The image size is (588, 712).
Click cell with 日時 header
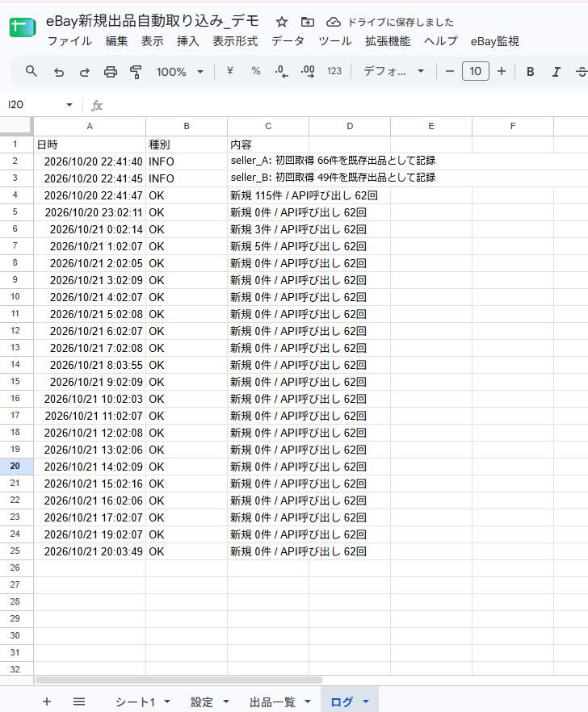pyautogui.click(x=90, y=144)
